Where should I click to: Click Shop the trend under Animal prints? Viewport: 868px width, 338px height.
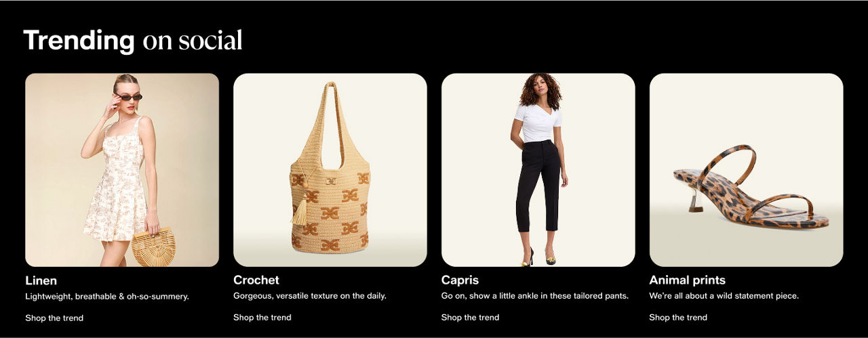[678, 318]
